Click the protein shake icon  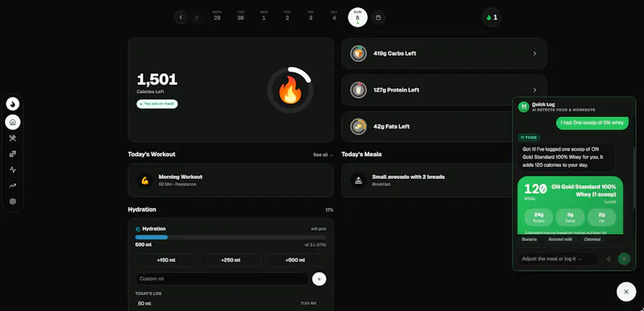point(358,90)
